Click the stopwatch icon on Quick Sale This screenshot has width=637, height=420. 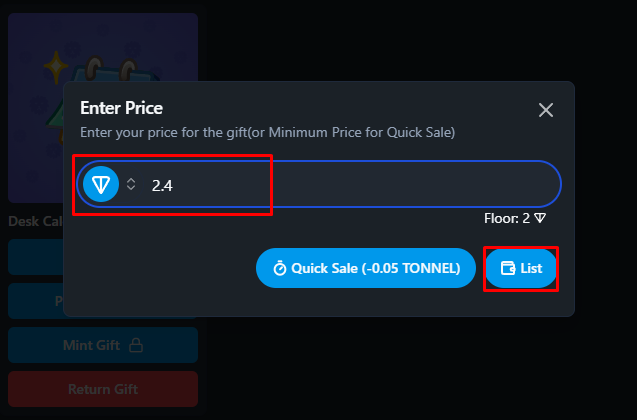click(x=280, y=268)
